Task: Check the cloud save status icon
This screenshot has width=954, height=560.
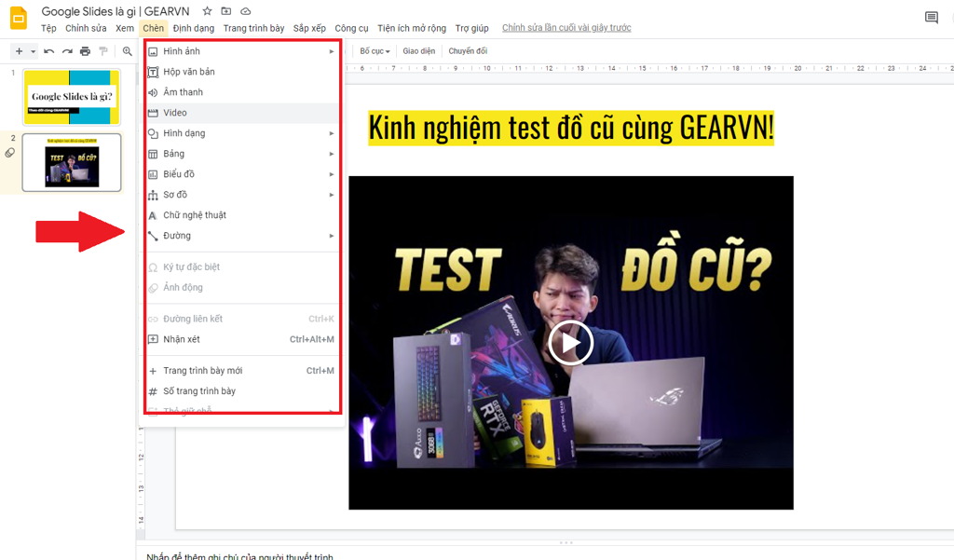Action: [x=246, y=11]
